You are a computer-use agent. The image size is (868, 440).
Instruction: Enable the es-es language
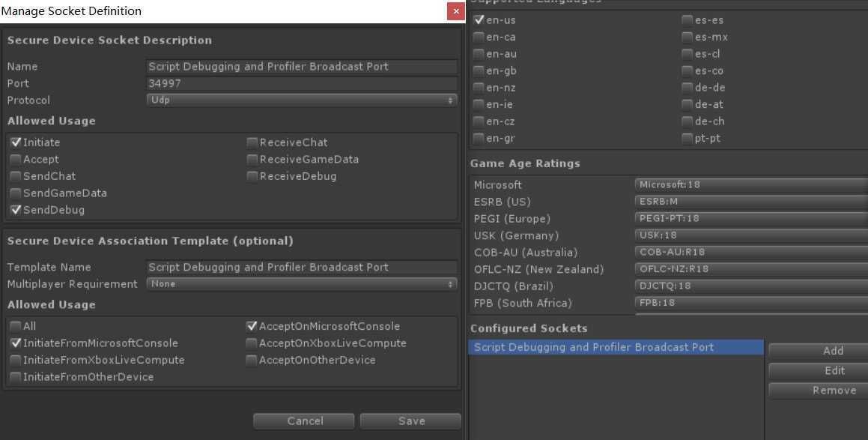[x=688, y=20]
